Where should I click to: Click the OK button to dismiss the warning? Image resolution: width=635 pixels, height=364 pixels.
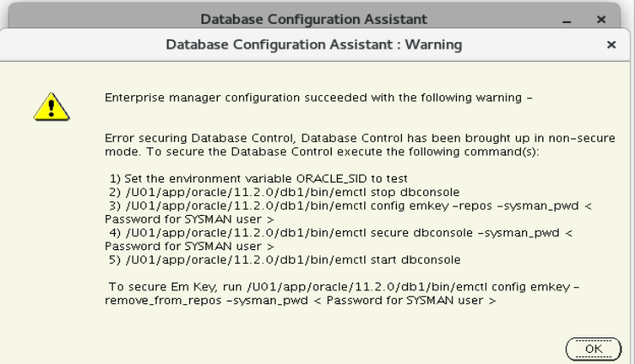pyautogui.click(x=593, y=349)
